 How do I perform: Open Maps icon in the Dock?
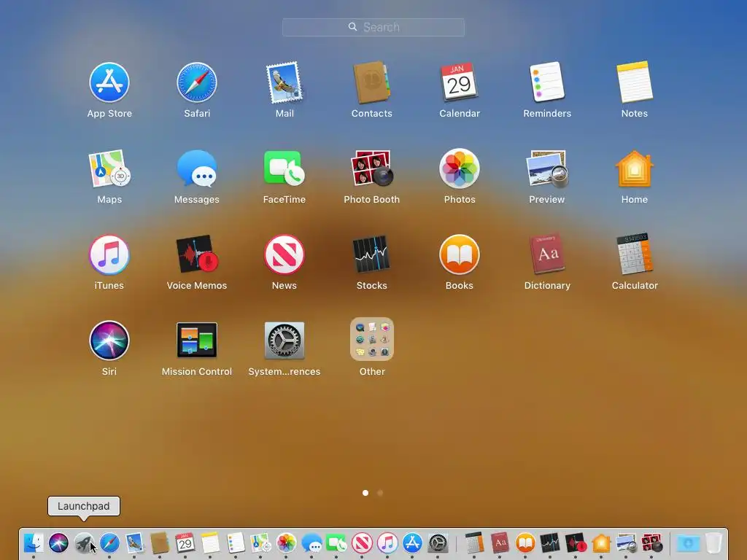pyautogui.click(x=260, y=542)
